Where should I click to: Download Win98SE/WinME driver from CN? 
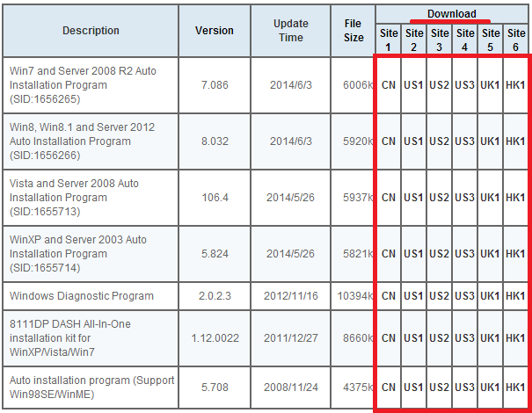(x=389, y=388)
